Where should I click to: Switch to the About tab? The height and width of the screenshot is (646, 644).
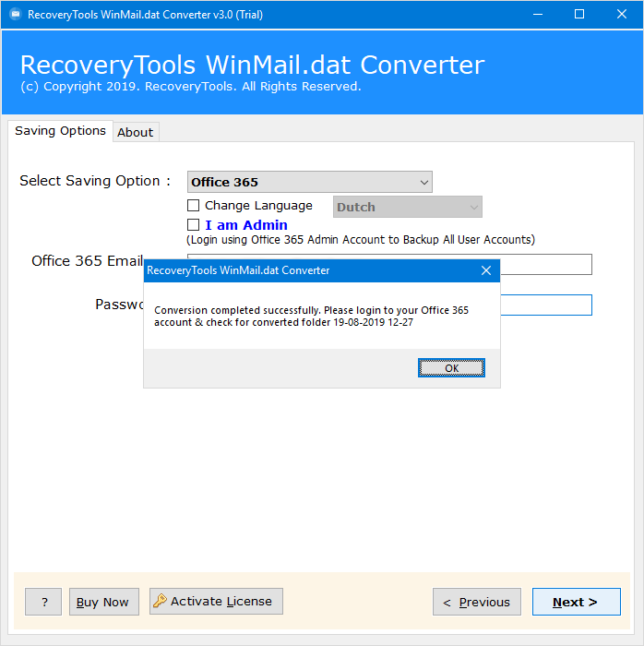(x=136, y=132)
